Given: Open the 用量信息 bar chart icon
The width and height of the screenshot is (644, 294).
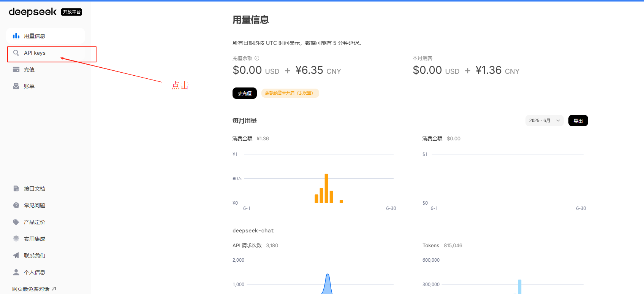Looking at the screenshot, I should [16, 36].
